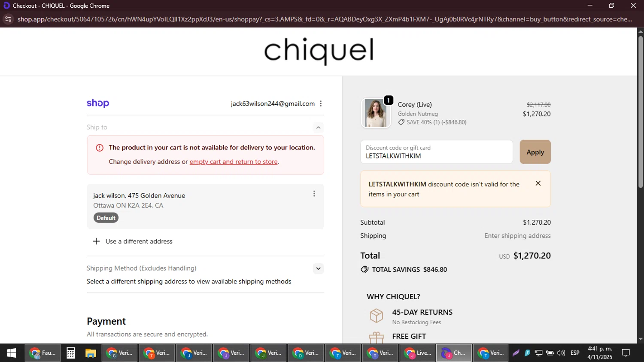The image size is (644, 362).
Task: Select the jack wilson 475 Golden Avenue address card
Action: tap(205, 207)
